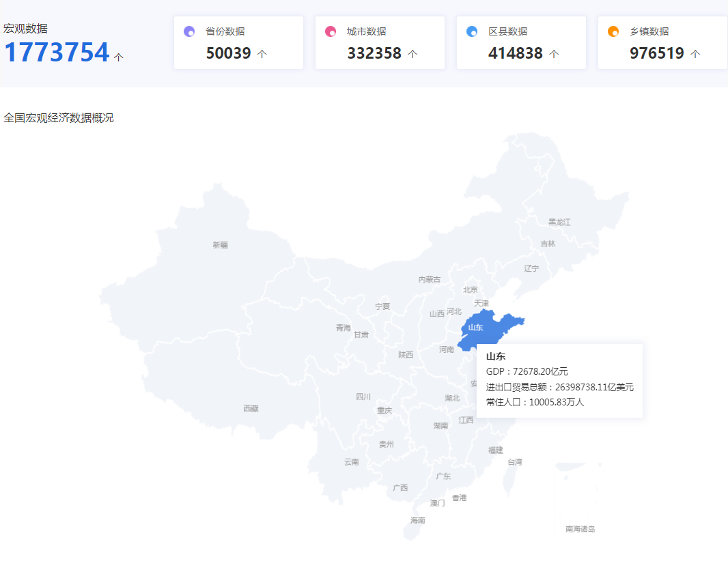This screenshot has height=574, width=728.
Task: Select the 乡镇数据 count 976519
Action: [657, 53]
